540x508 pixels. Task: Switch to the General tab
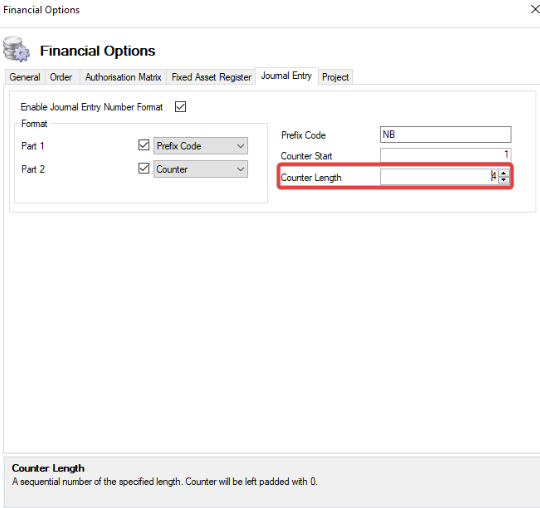tap(25, 77)
